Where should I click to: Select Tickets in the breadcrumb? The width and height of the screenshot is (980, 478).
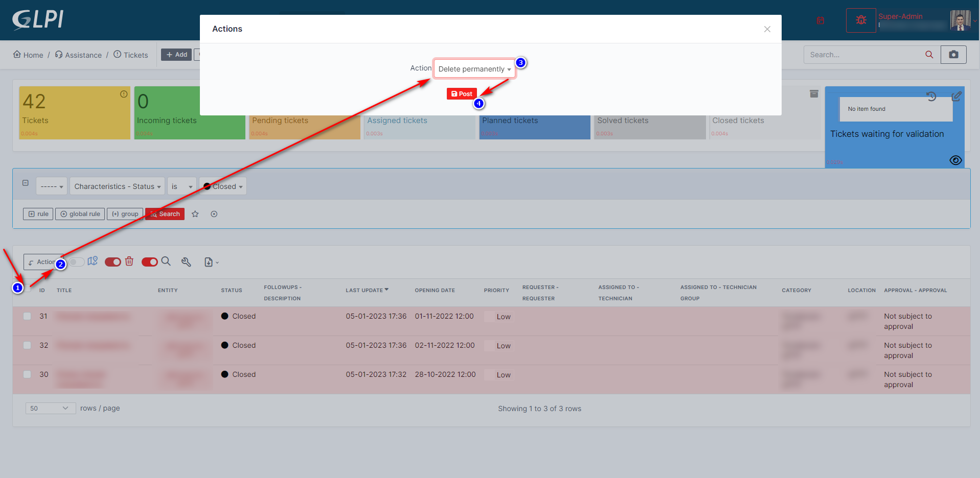(135, 55)
